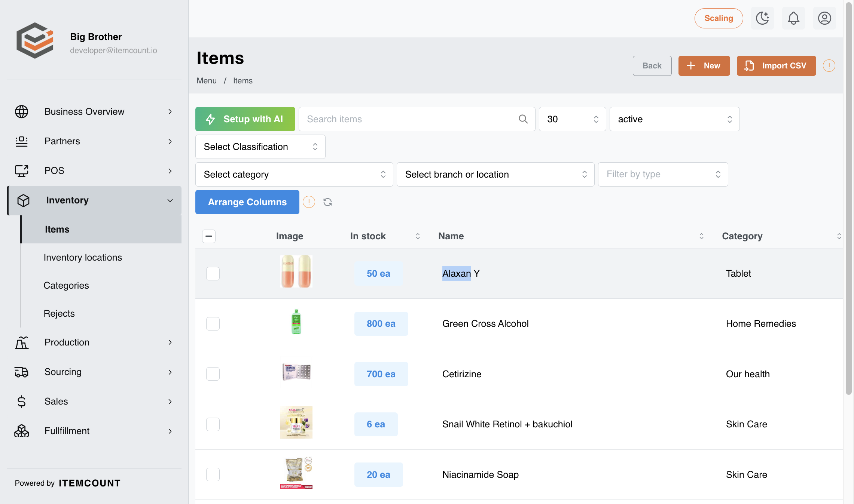Open the active status dropdown

(675, 119)
